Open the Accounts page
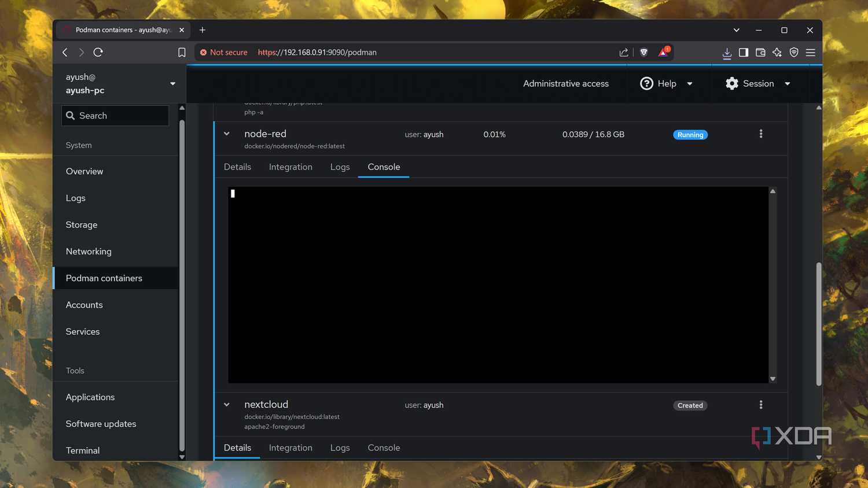Image resolution: width=868 pixels, height=488 pixels. (84, 305)
